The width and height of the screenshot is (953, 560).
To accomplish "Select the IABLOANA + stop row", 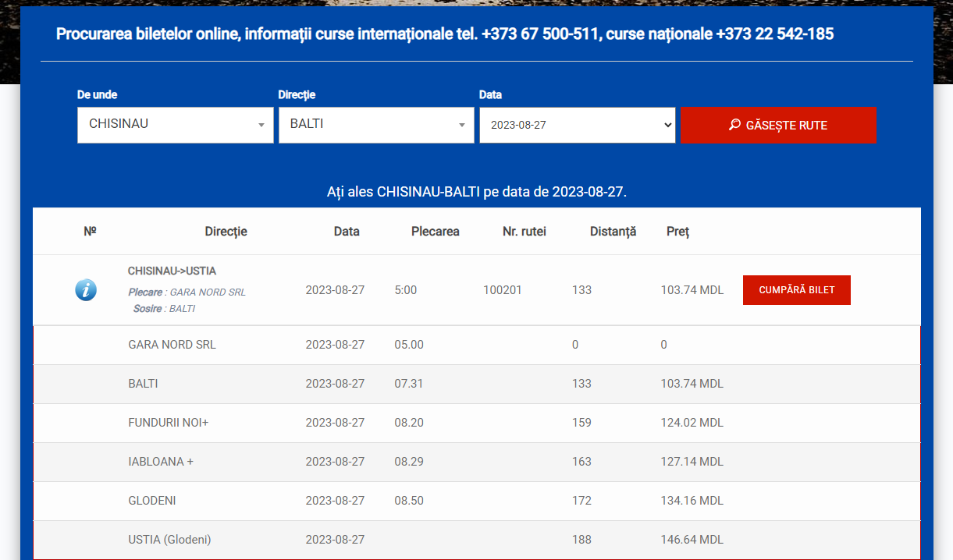I will [x=477, y=462].
